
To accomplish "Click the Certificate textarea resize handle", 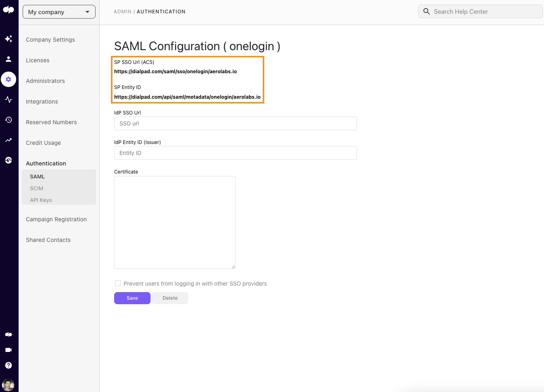I will [233, 267].
